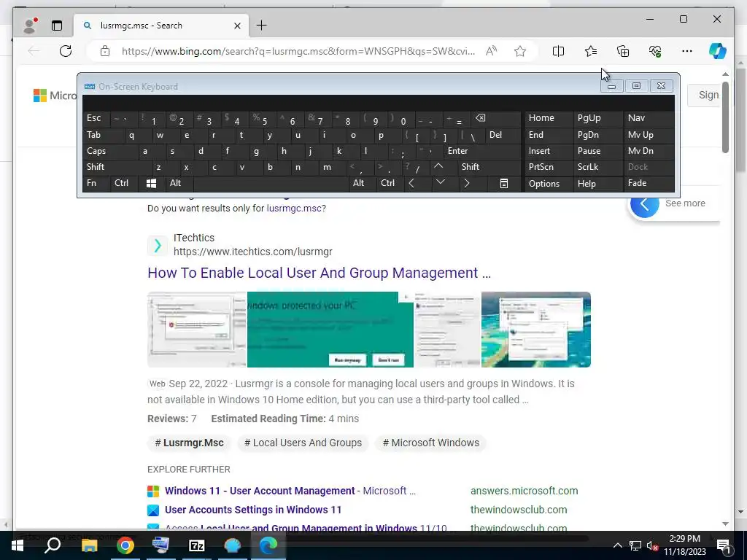Click the space bar on On-Screen Keyboard
Image resolution: width=747 pixels, height=560 pixels.
[271, 183]
